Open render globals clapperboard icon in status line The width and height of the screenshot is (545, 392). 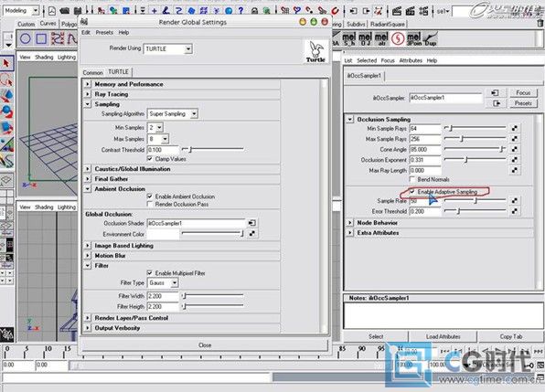tap(423, 11)
